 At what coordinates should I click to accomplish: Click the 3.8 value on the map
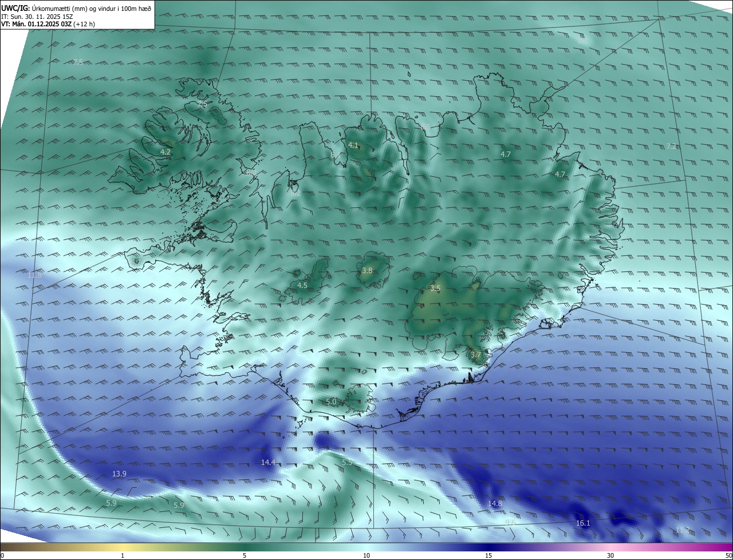pyautogui.click(x=368, y=271)
